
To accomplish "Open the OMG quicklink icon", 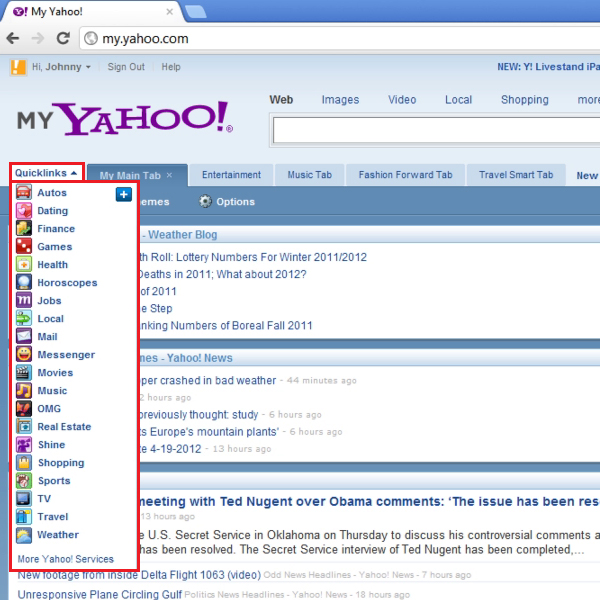I will pyautogui.click(x=24, y=408).
